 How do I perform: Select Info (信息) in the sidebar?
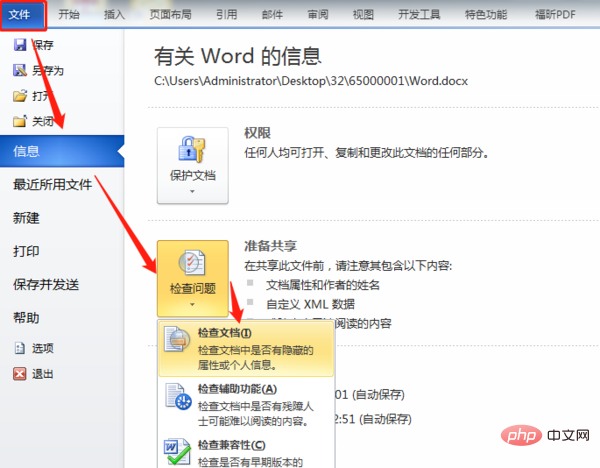click(x=27, y=152)
